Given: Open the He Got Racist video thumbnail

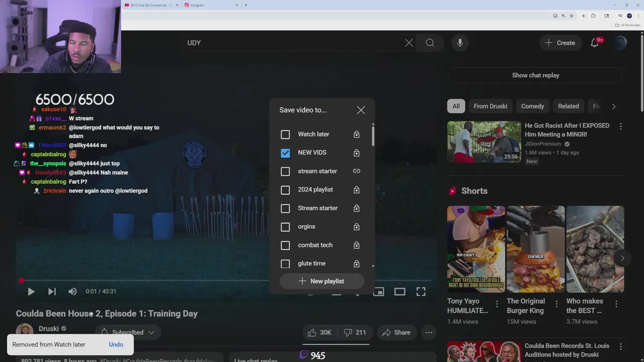Looking at the screenshot, I should (484, 142).
